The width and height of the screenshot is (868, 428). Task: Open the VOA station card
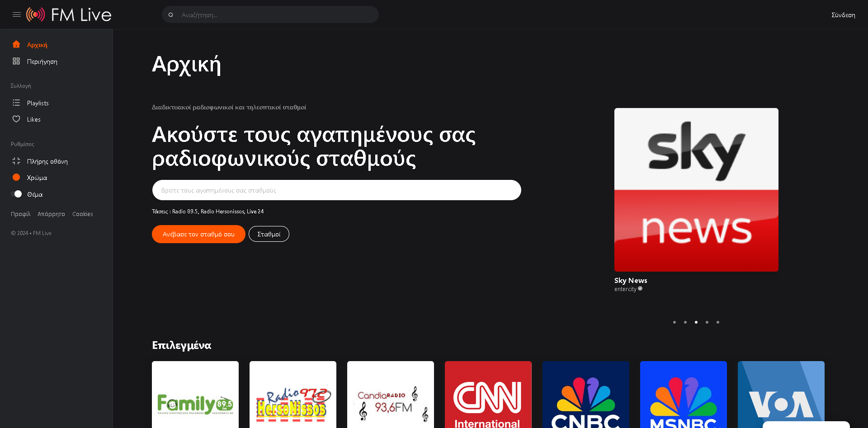(x=781, y=395)
